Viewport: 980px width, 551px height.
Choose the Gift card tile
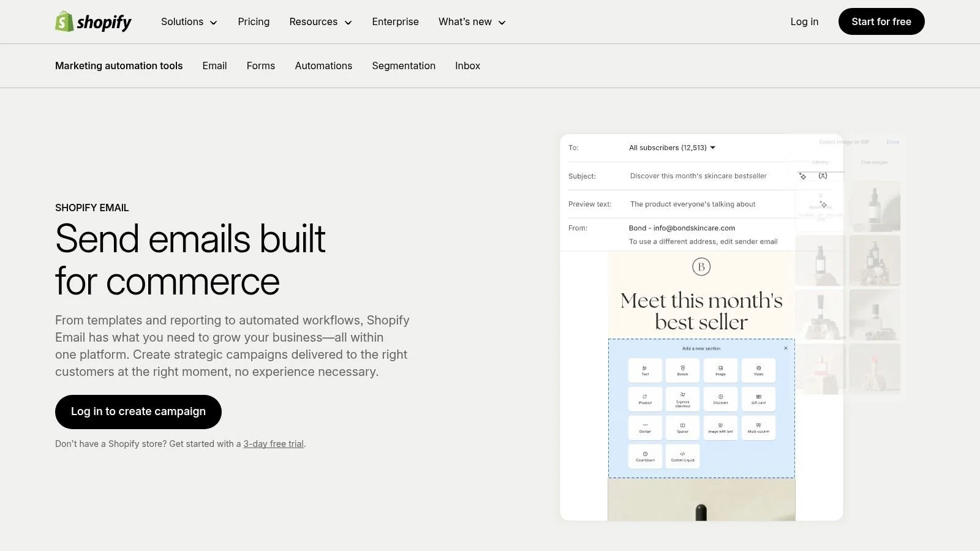(758, 399)
